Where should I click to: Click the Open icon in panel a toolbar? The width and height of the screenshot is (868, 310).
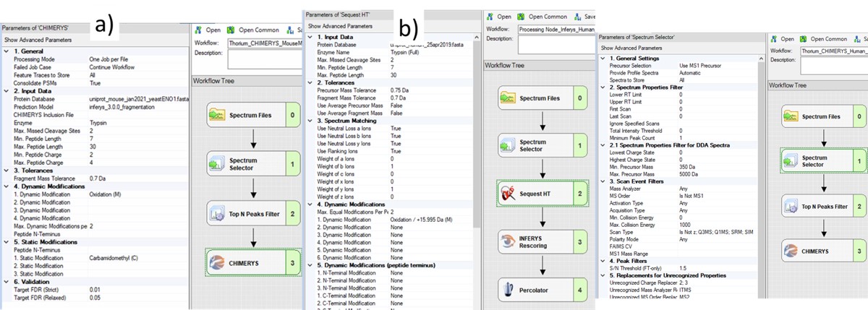pyautogui.click(x=197, y=30)
